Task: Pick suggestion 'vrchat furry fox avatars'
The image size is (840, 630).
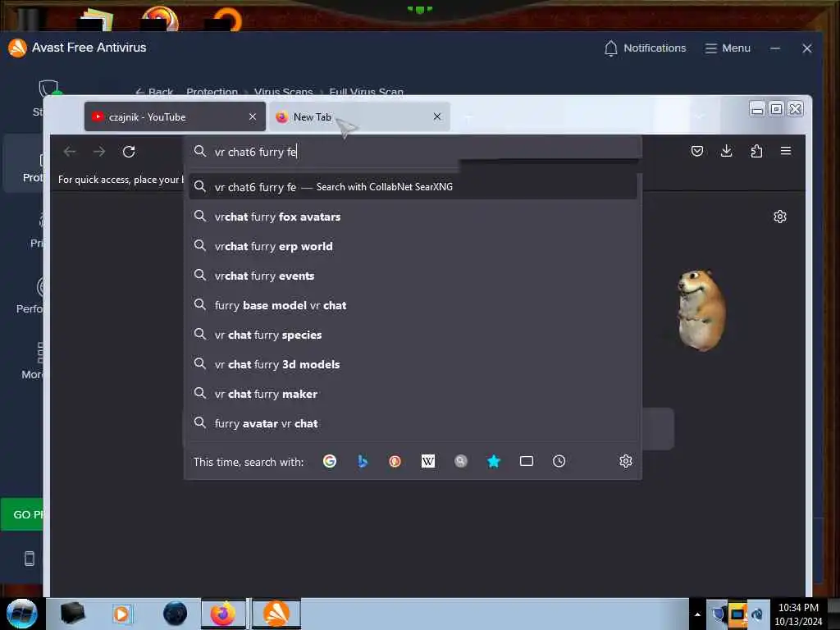Action: (413, 217)
